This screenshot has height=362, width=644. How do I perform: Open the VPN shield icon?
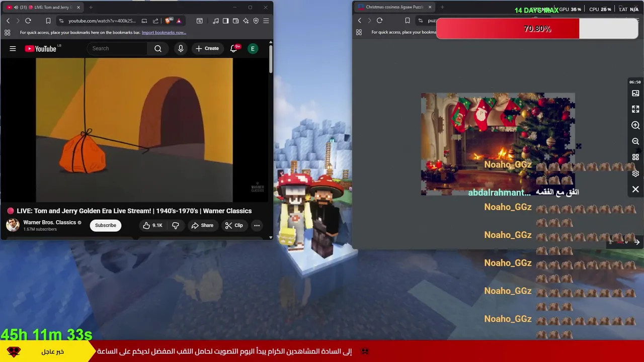pyautogui.click(x=256, y=21)
